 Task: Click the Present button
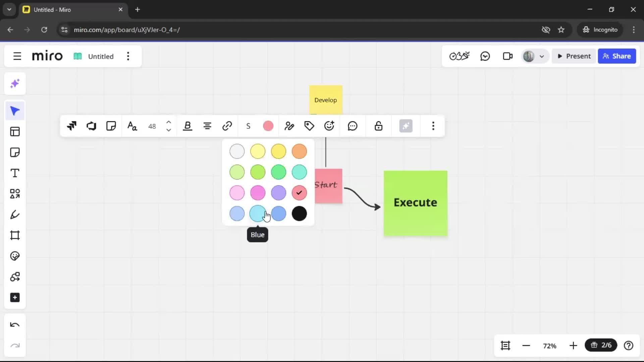pyautogui.click(x=574, y=56)
